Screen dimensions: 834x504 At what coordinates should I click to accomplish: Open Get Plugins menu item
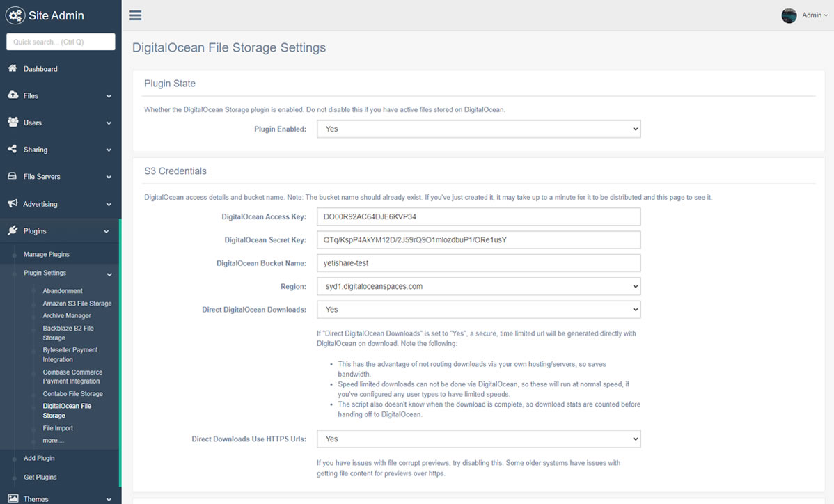pos(40,478)
